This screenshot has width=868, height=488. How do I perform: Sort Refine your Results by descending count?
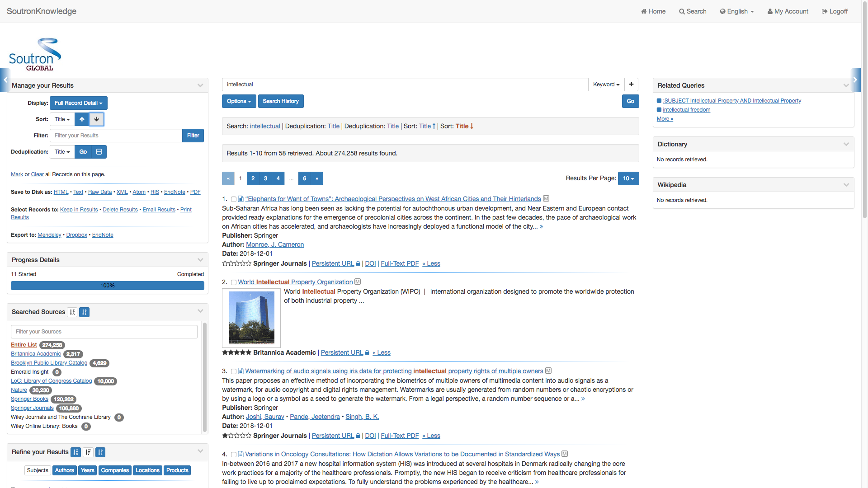click(100, 452)
